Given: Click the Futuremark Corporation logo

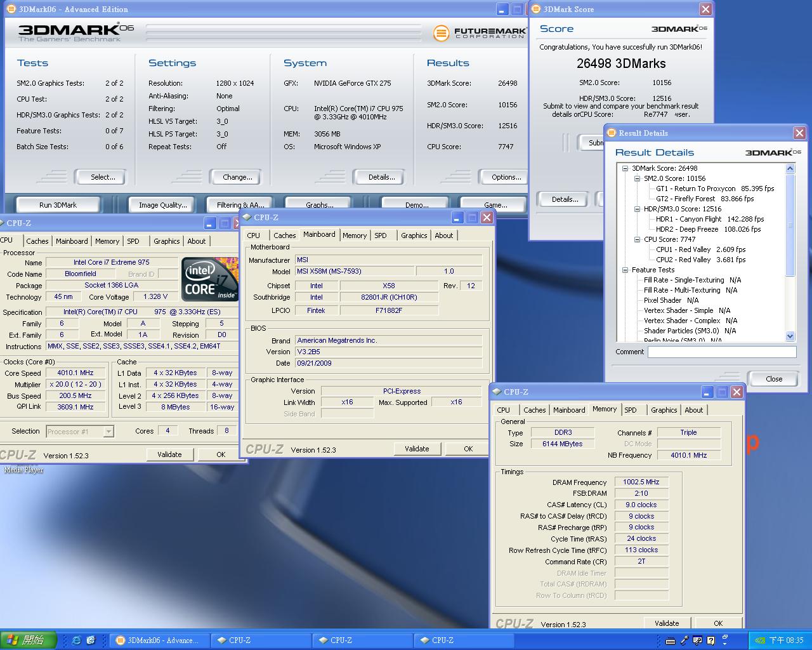Looking at the screenshot, I should (480, 33).
